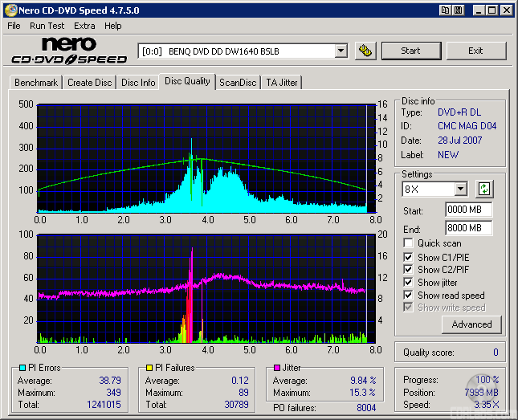Screen dimensions: 518x420
Task: Open the Run Test menu
Action: click(47, 26)
